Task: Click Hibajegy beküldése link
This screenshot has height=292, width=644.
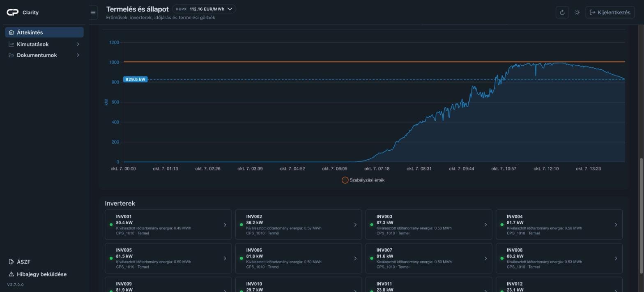Action: [x=41, y=274]
